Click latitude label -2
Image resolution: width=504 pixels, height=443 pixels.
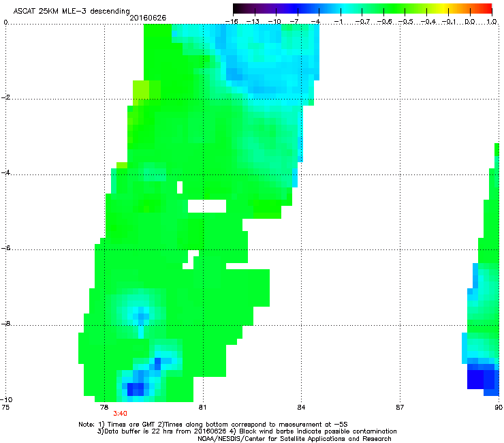(5, 97)
